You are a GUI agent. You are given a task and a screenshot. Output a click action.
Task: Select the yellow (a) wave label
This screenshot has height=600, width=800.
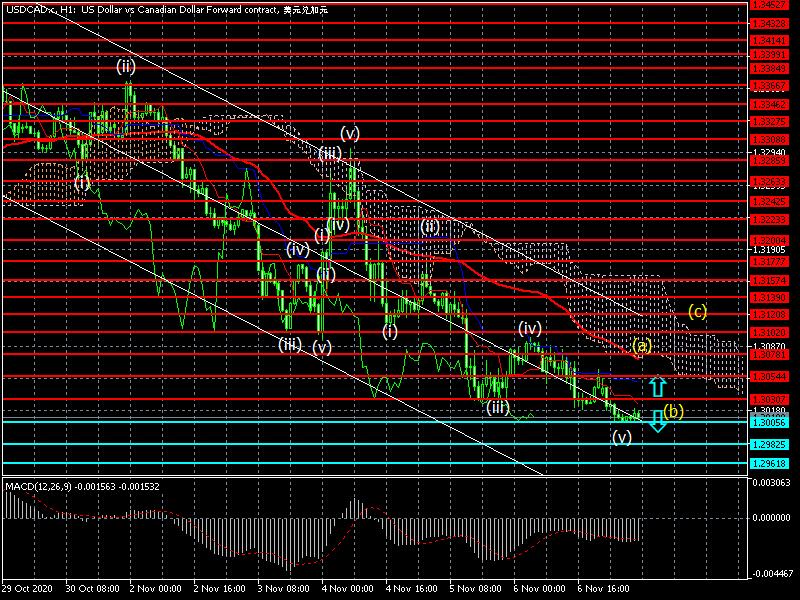tap(642, 346)
